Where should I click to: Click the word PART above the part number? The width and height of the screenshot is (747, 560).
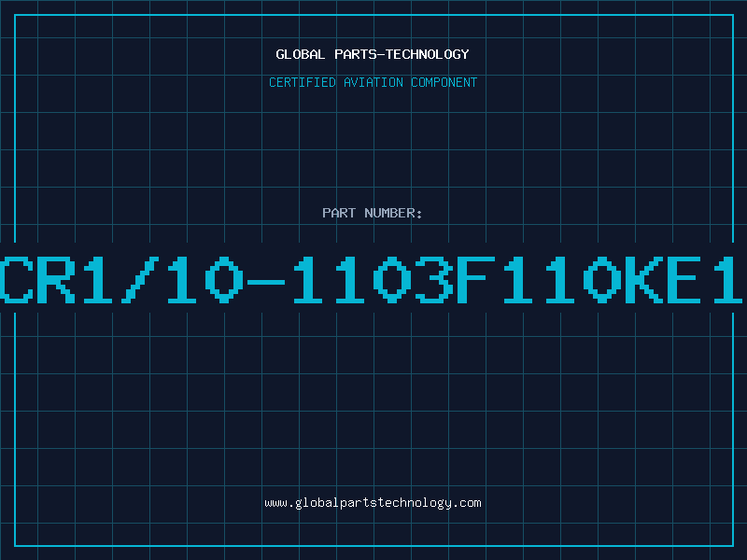tap(339, 213)
